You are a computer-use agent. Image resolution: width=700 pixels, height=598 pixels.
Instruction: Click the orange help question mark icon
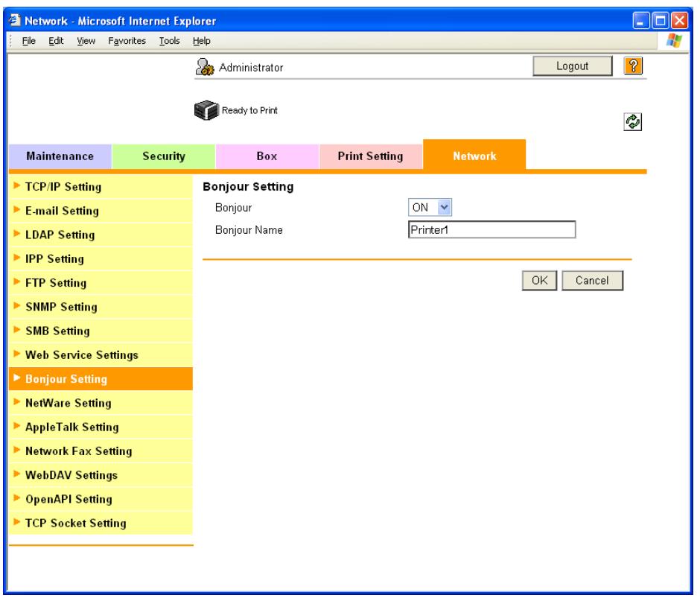(x=632, y=66)
